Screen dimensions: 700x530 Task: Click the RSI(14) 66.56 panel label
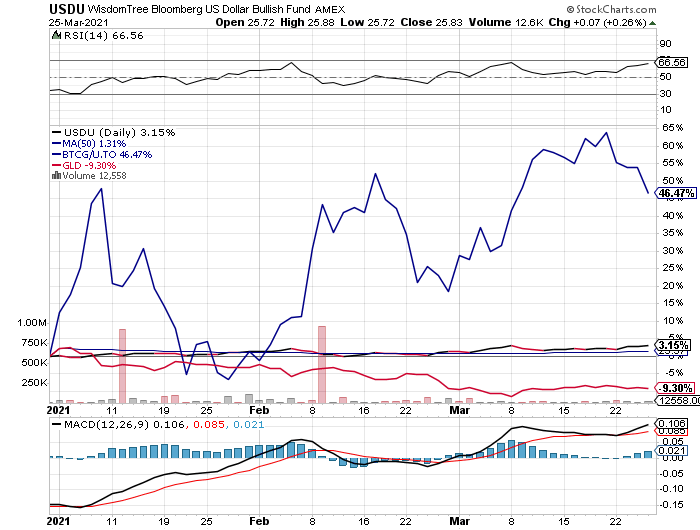(104, 36)
